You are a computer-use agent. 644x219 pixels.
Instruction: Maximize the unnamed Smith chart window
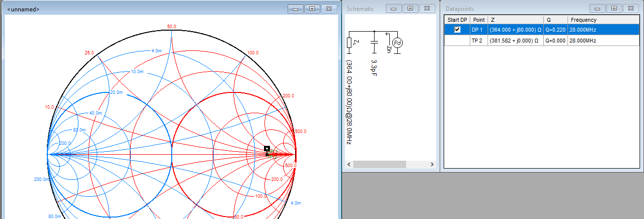[x=312, y=8]
